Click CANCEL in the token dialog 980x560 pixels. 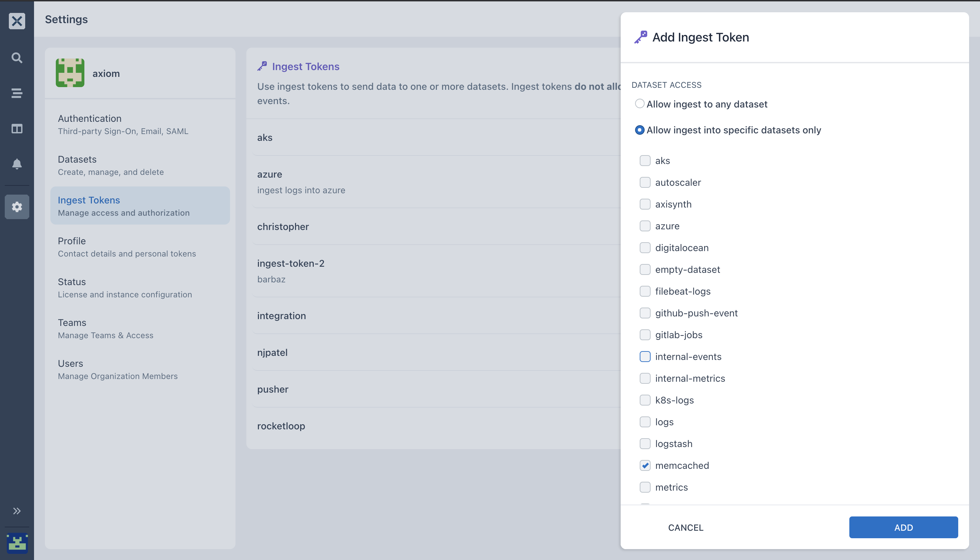coord(686,527)
